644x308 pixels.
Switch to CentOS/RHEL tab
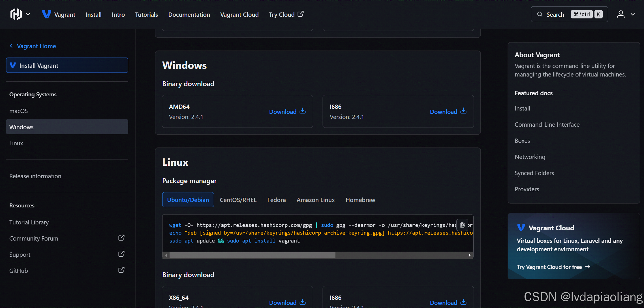point(238,200)
